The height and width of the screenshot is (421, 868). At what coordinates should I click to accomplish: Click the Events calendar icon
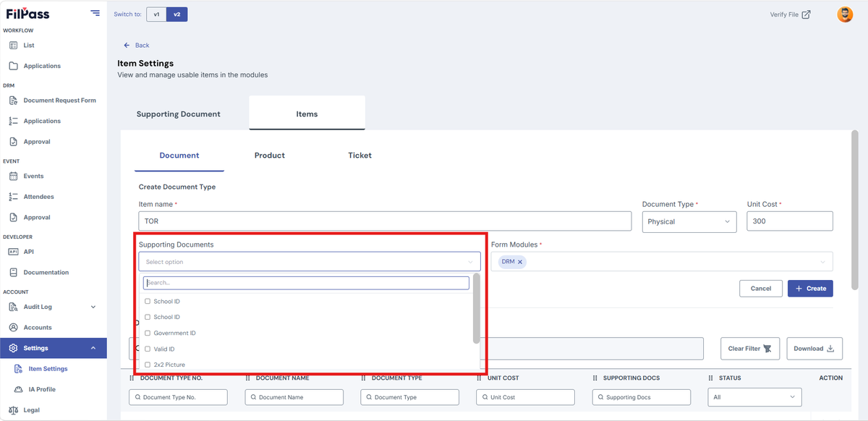13,176
